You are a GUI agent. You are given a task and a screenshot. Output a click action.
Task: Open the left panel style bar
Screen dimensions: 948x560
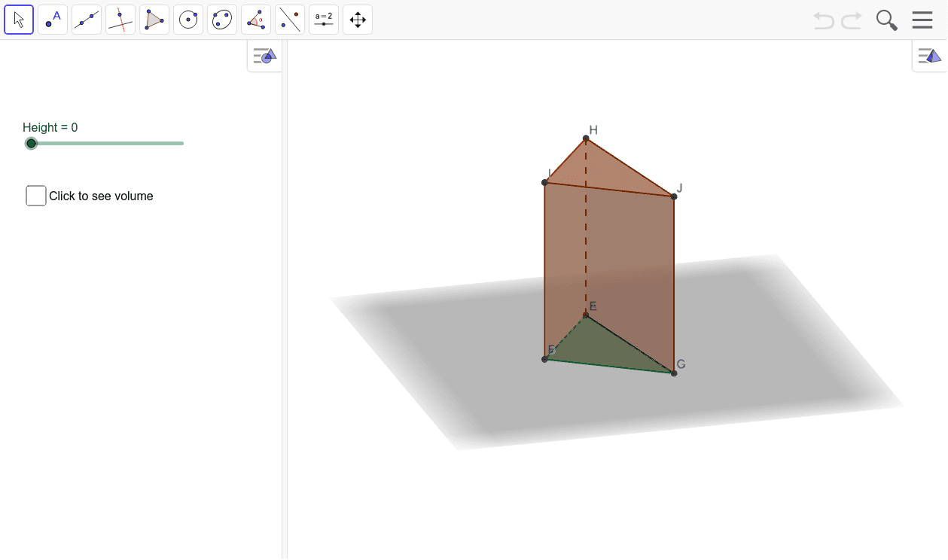tap(264, 55)
